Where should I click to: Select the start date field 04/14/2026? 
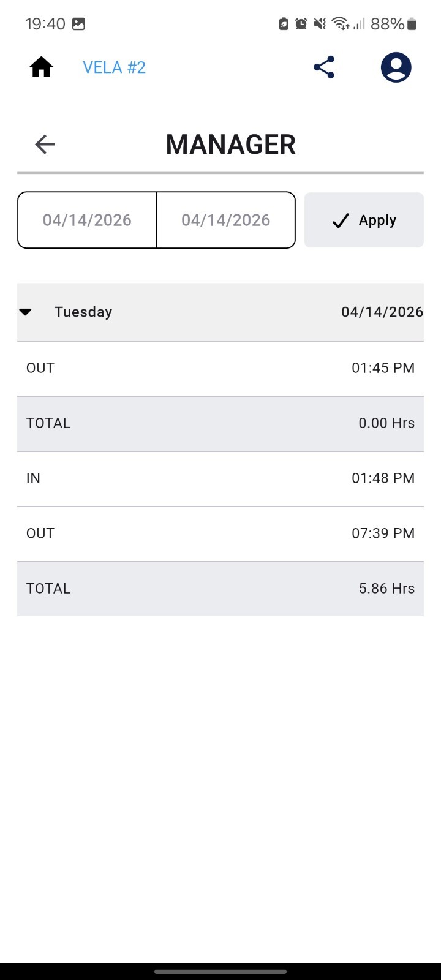[x=87, y=221]
